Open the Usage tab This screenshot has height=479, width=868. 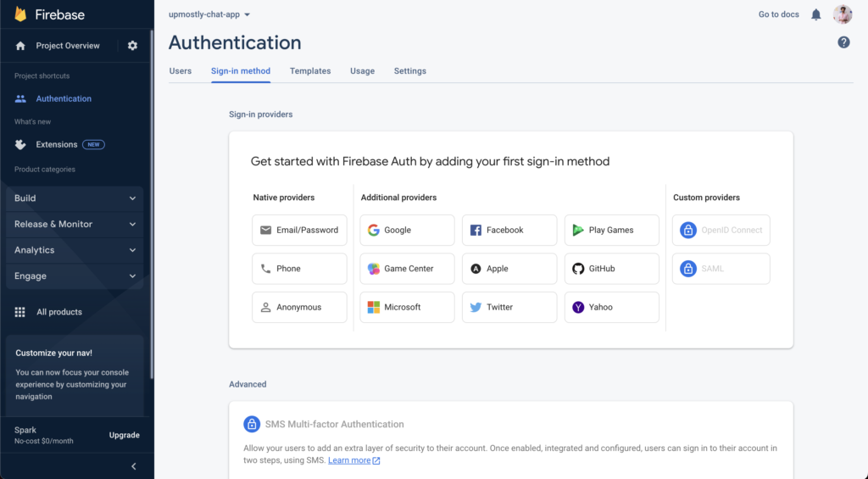pyautogui.click(x=362, y=71)
